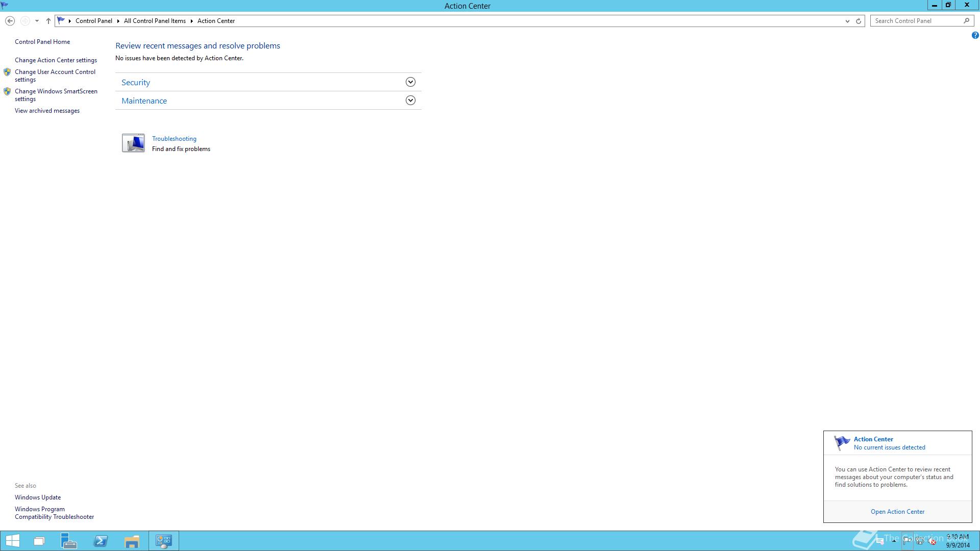The image size is (980, 551).
Task: Click the search magnifier icon
Action: tap(966, 21)
